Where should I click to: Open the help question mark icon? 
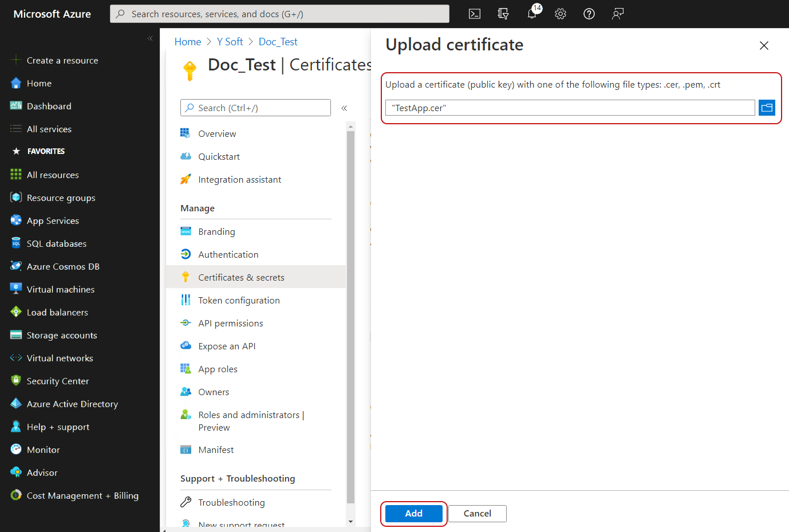pos(589,14)
